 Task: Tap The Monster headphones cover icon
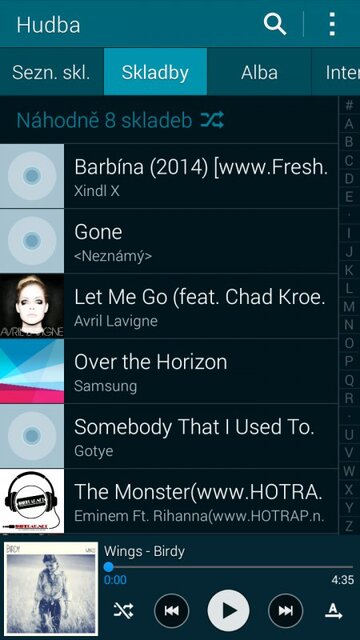pyautogui.click(x=32, y=501)
